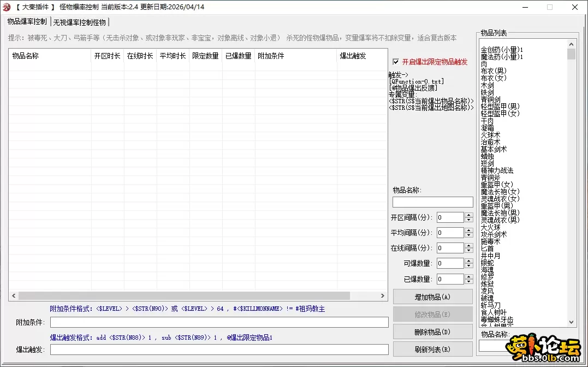Screen dimensions: 588x367
Task: Click into the 平均间隔(分) number field
Action: (450, 233)
